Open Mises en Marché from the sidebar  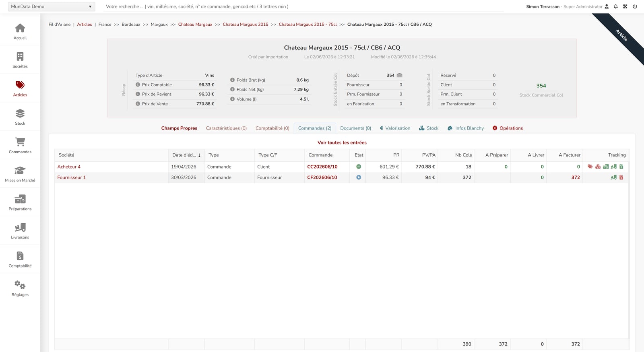coord(20,174)
